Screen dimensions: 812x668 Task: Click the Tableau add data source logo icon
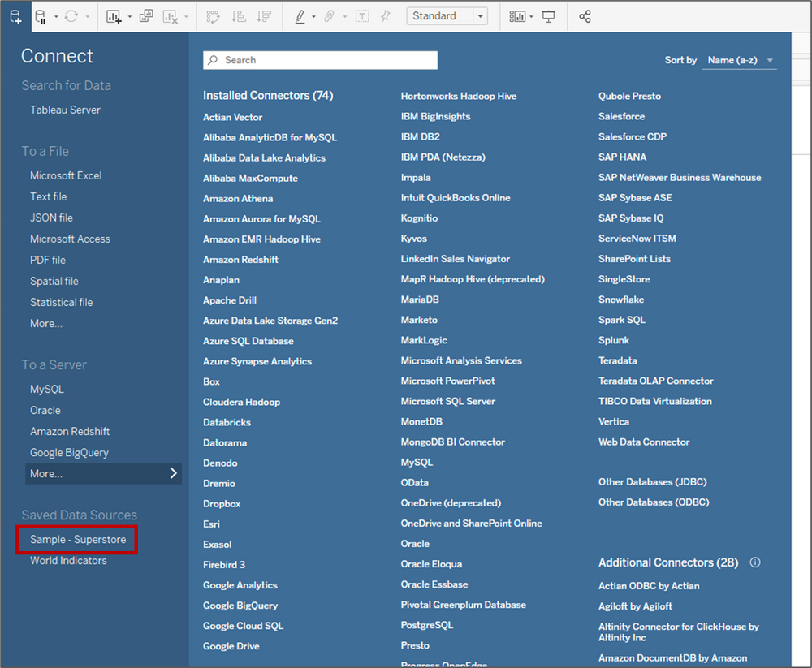pos(15,16)
